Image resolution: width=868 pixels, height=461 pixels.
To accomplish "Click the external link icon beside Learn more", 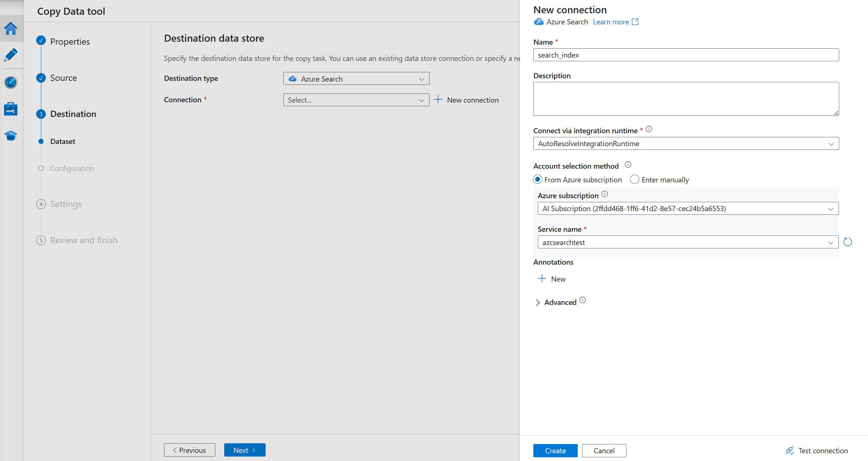I will tap(635, 22).
